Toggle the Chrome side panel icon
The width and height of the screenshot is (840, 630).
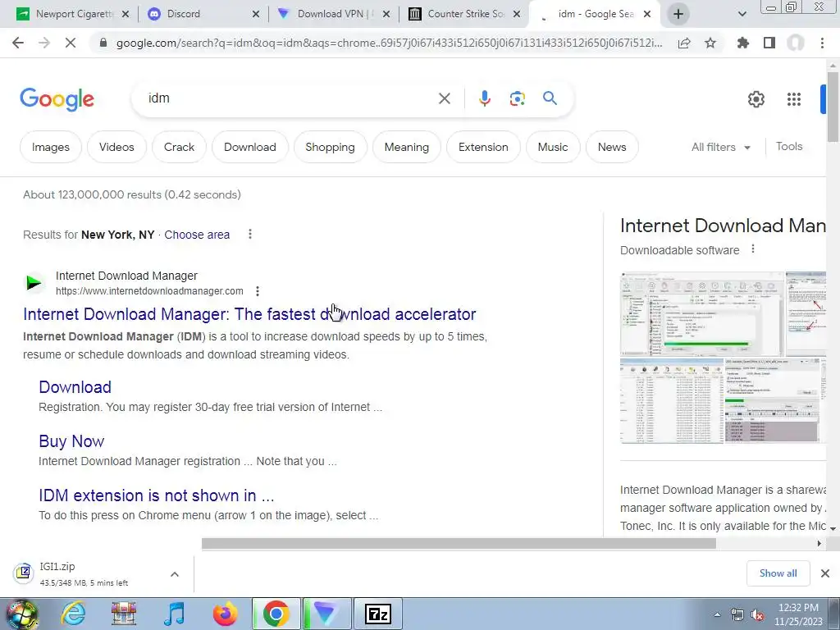(x=769, y=43)
